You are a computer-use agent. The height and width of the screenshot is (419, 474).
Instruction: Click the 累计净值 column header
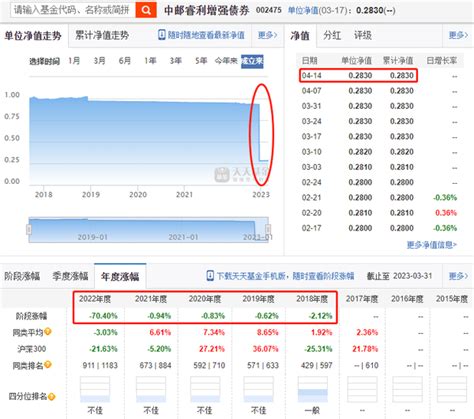(x=398, y=61)
